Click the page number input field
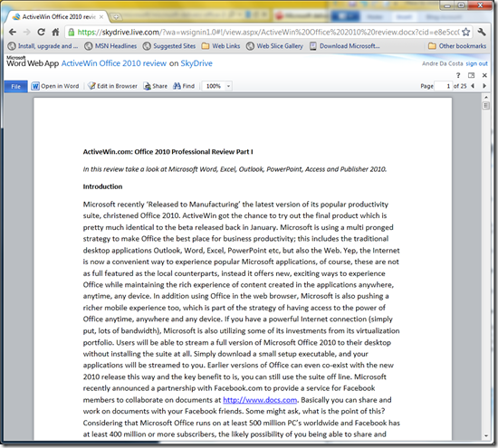Image resolution: width=498 pixels, height=448 pixels. click(443, 86)
